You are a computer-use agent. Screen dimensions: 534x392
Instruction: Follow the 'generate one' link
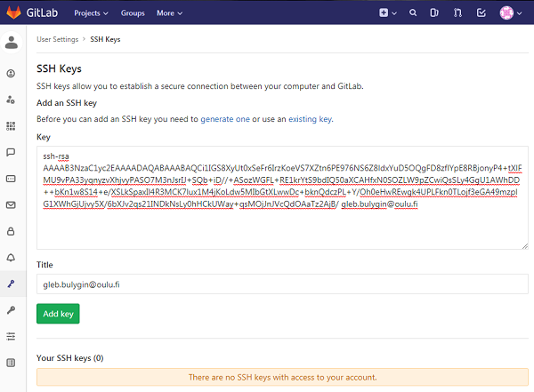tap(225, 118)
